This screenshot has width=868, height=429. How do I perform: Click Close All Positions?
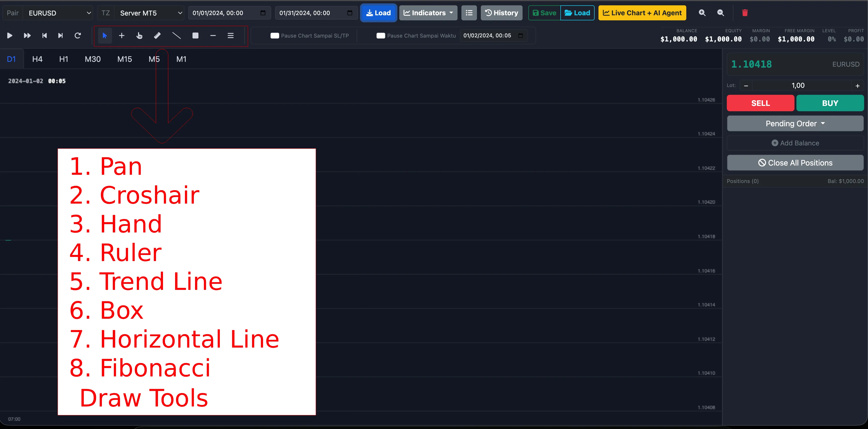point(795,163)
